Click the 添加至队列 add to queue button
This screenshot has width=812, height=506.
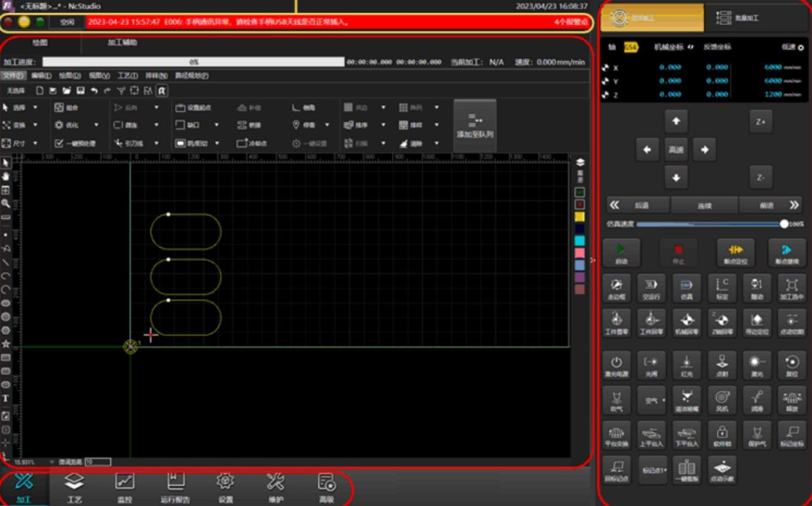475,125
